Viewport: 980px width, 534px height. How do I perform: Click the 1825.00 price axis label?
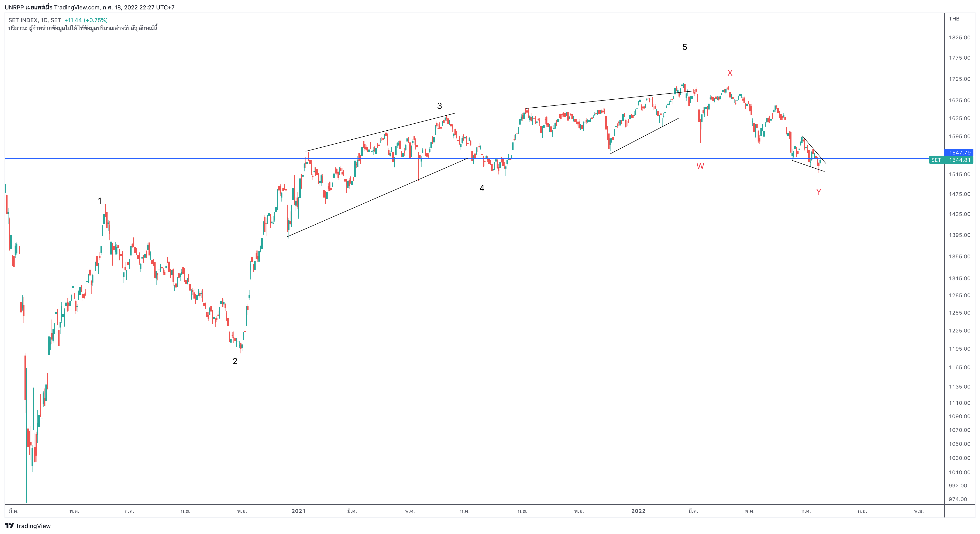coord(960,37)
